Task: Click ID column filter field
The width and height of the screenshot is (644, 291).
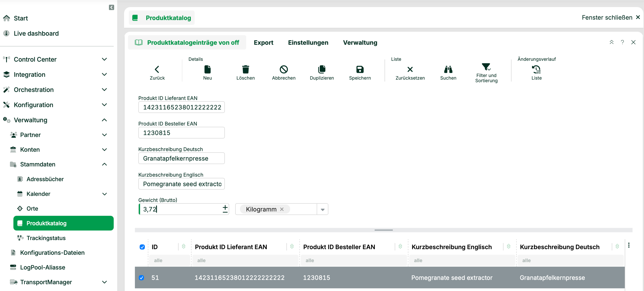Action: click(170, 260)
